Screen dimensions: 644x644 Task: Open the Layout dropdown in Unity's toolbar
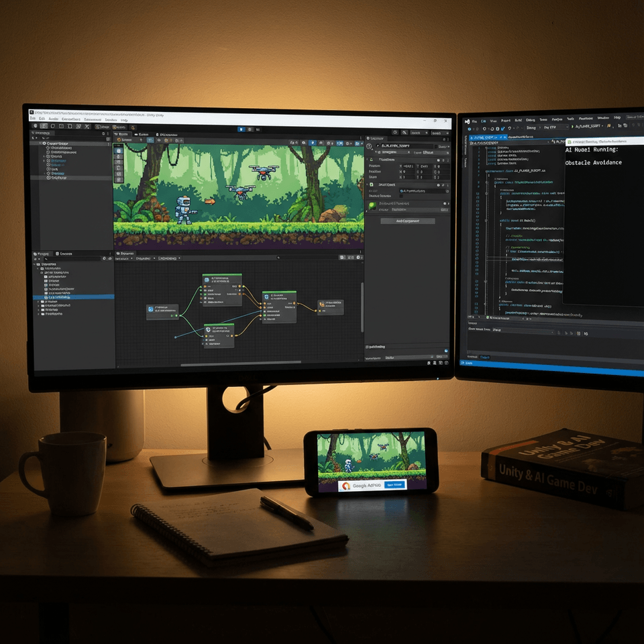pos(440,133)
